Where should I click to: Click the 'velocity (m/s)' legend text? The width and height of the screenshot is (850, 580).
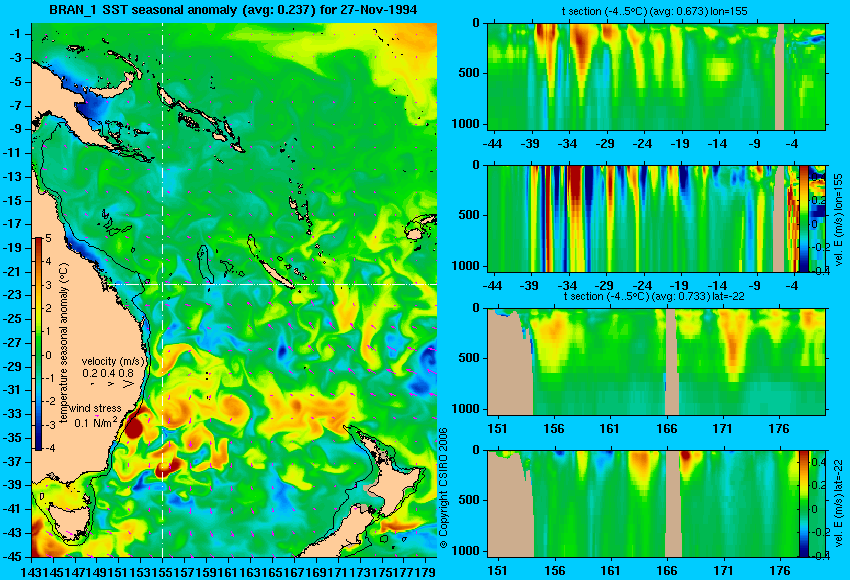click(x=113, y=361)
